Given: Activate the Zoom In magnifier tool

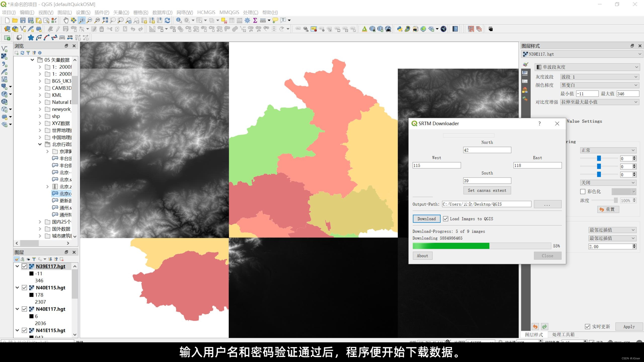Looking at the screenshot, I should [81, 20].
